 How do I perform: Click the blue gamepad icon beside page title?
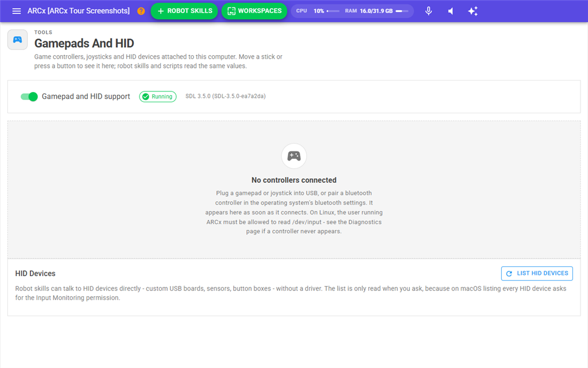coord(18,40)
